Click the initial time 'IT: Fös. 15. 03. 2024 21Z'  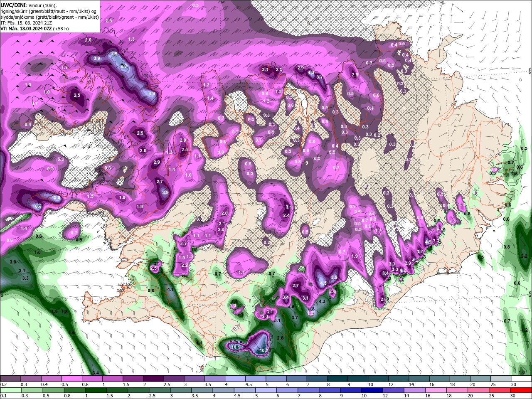click(x=26, y=23)
